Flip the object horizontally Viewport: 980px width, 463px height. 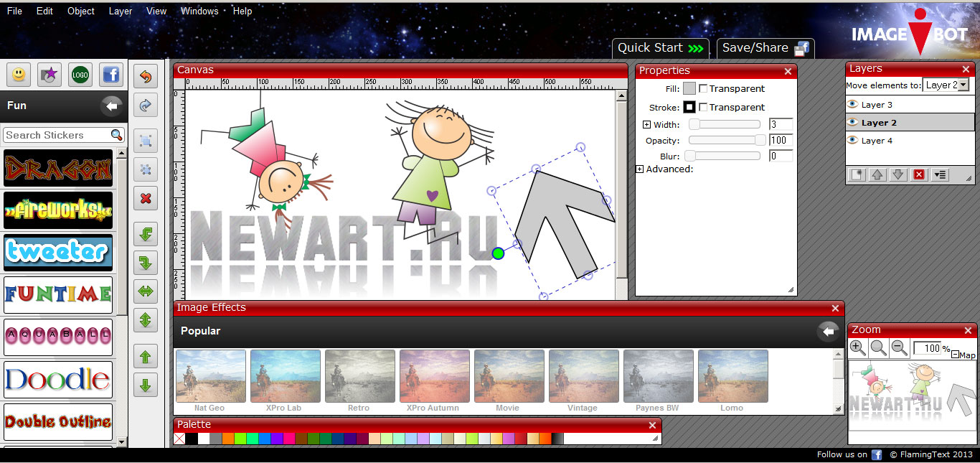[146, 292]
